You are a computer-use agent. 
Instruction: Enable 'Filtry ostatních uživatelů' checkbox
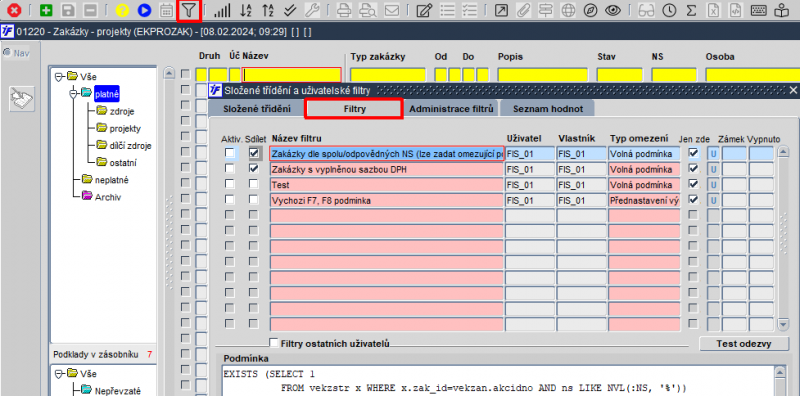pos(274,342)
